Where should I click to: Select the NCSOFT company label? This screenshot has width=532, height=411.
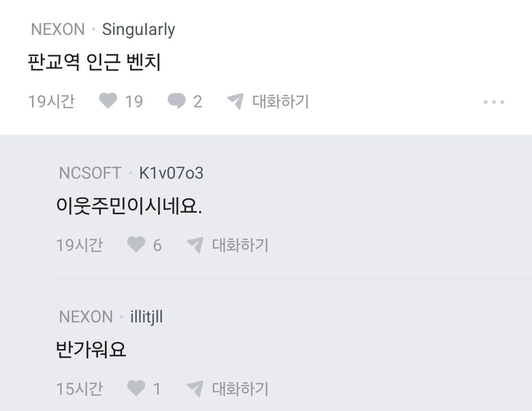[90, 173]
